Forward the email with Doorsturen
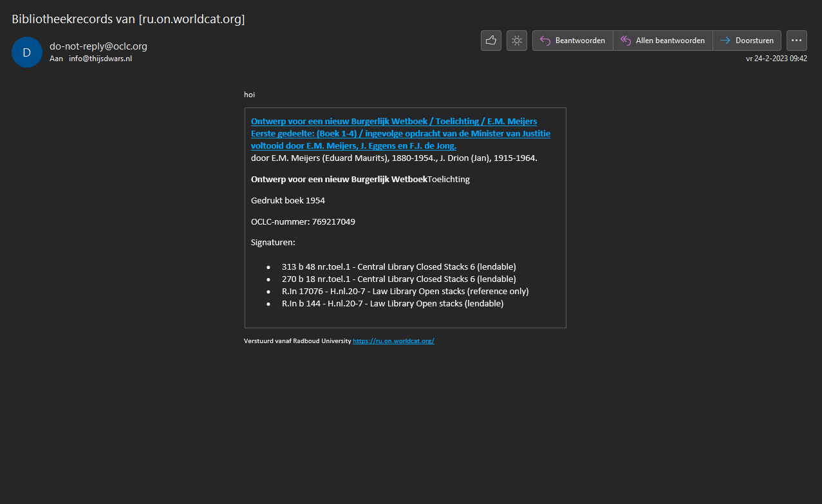The height and width of the screenshot is (504, 822). (747, 41)
